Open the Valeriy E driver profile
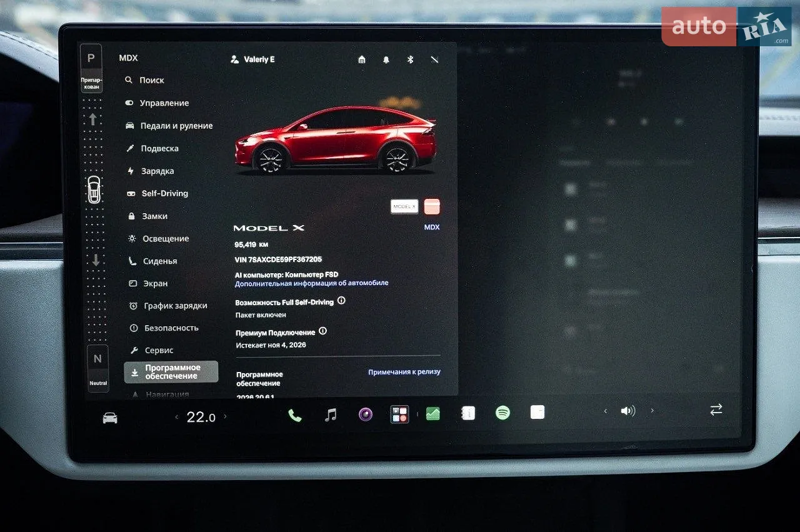Image resolution: width=800 pixels, height=532 pixels. point(252,59)
